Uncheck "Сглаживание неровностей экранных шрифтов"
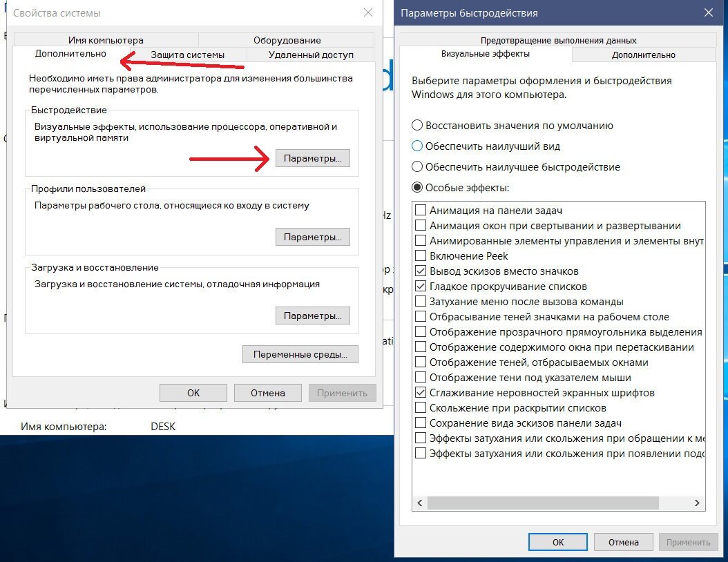This screenshot has height=562, width=728. point(421,392)
